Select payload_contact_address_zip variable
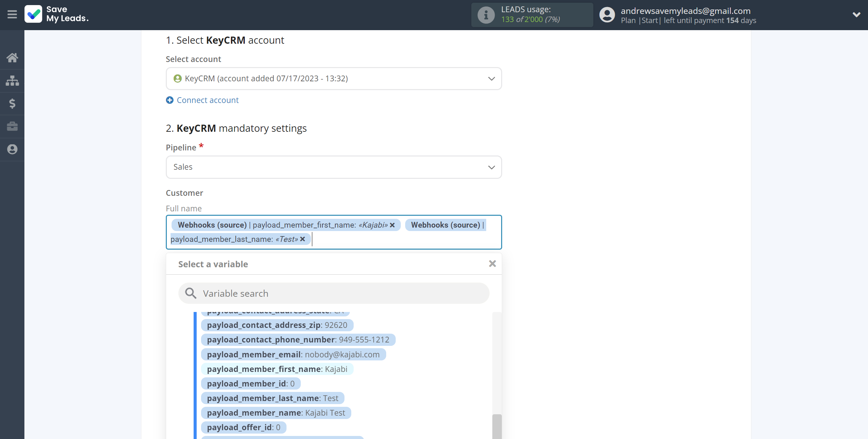Image resolution: width=868 pixels, height=439 pixels. [277, 325]
